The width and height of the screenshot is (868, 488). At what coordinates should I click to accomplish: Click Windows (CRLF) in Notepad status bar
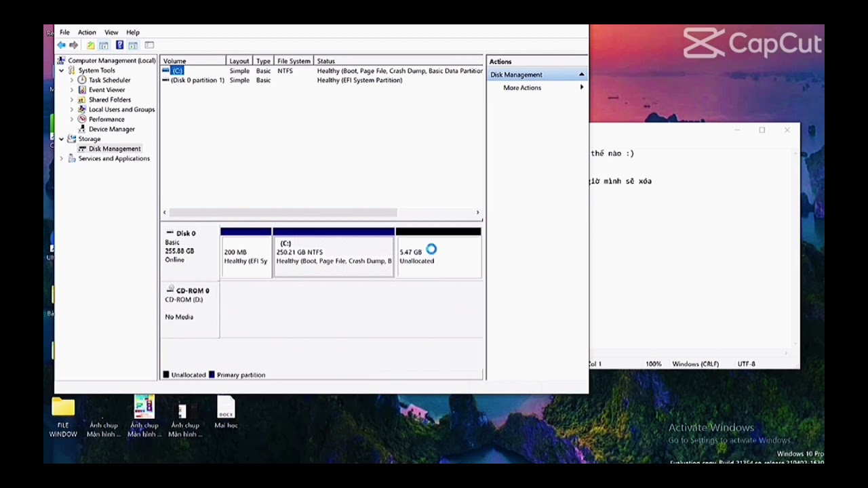point(695,364)
